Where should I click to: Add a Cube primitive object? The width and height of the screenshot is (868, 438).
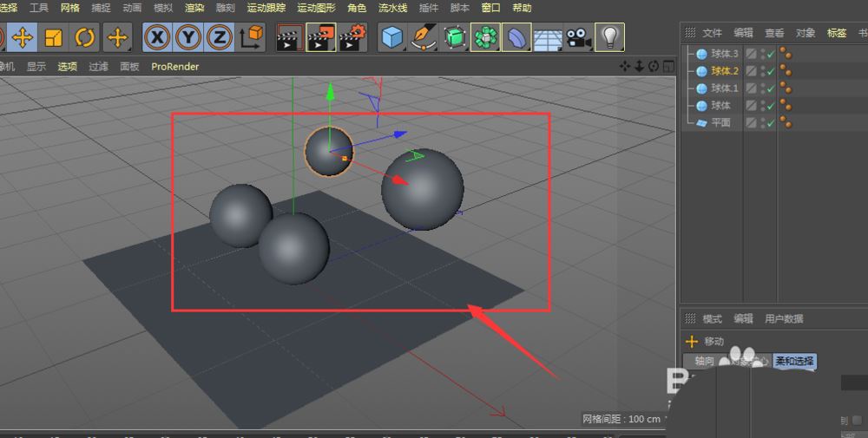(392, 37)
